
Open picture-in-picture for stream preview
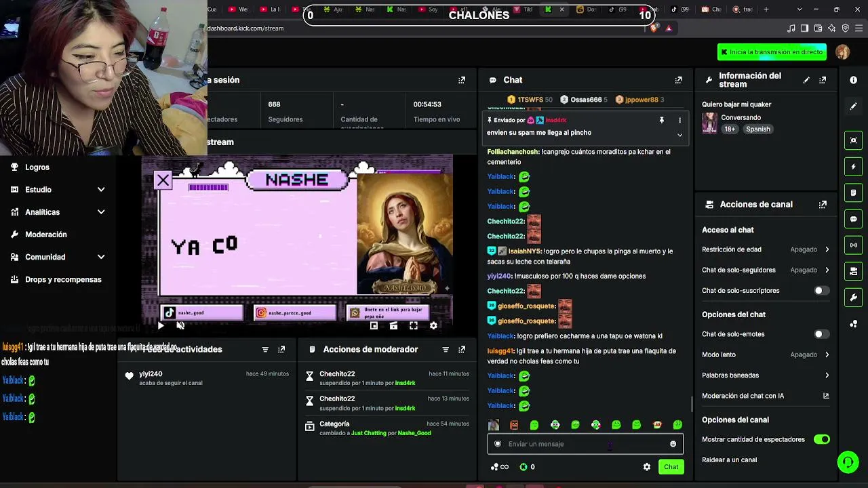374,325
